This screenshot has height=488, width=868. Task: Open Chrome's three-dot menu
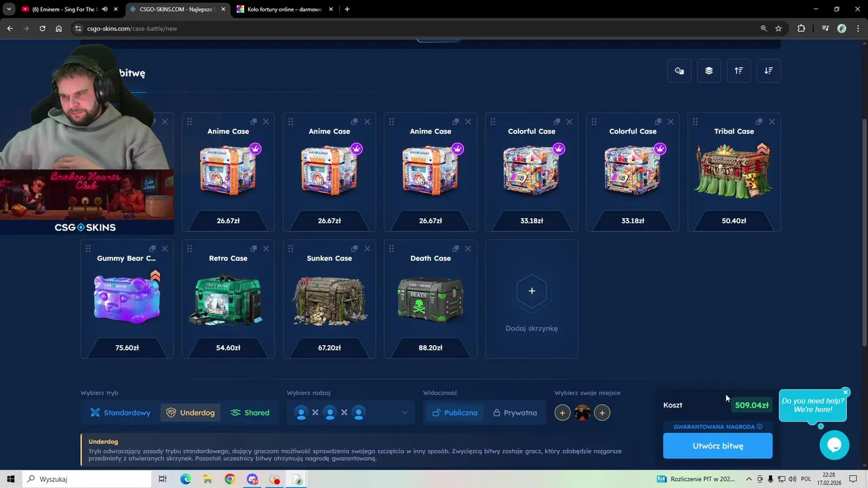(x=856, y=28)
